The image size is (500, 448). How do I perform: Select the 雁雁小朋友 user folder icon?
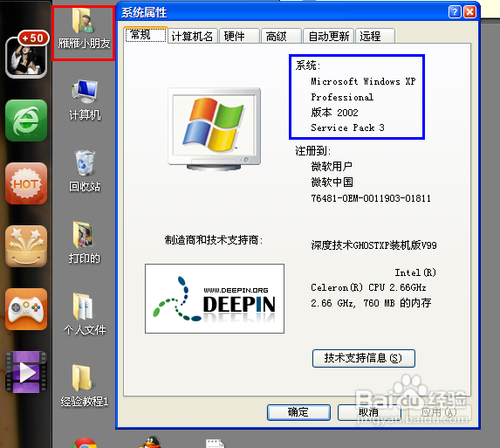tap(84, 30)
